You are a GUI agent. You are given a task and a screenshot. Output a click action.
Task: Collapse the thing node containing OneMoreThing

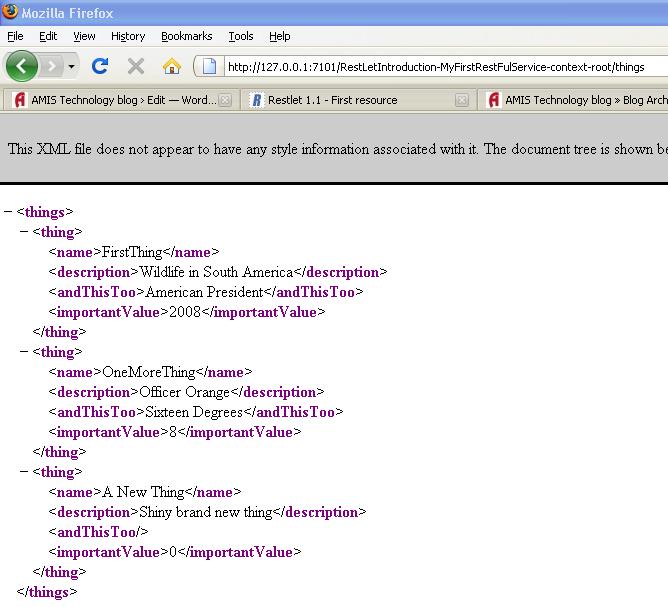click(24, 352)
